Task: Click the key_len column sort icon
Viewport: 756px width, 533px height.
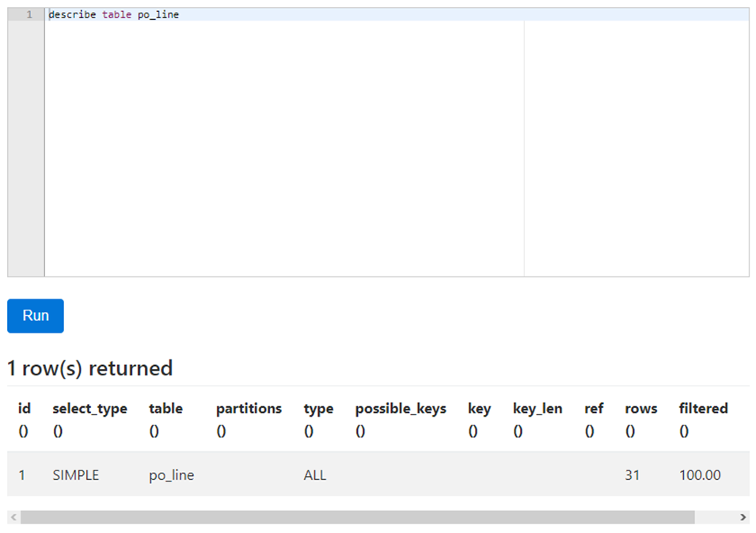Action: tap(519, 432)
